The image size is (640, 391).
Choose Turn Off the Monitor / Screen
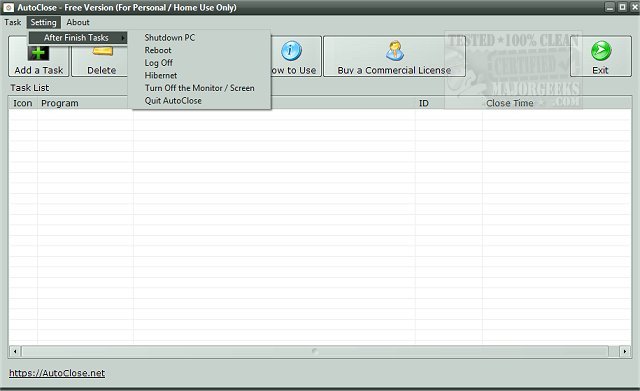[200, 88]
